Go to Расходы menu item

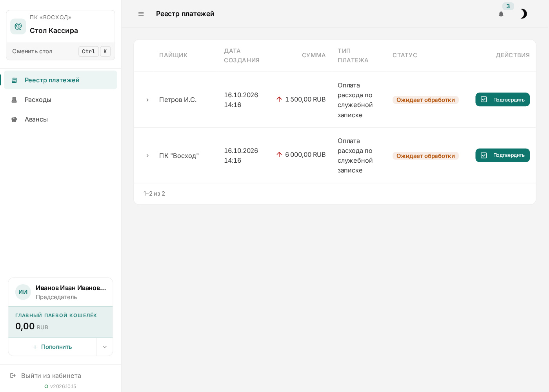tap(60, 100)
